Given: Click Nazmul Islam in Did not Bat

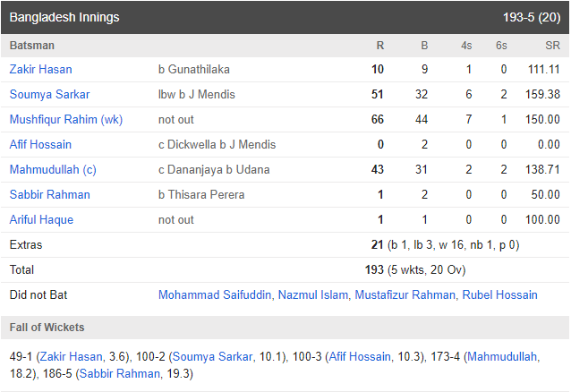Looking at the screenshot, I should pos(313,294).
